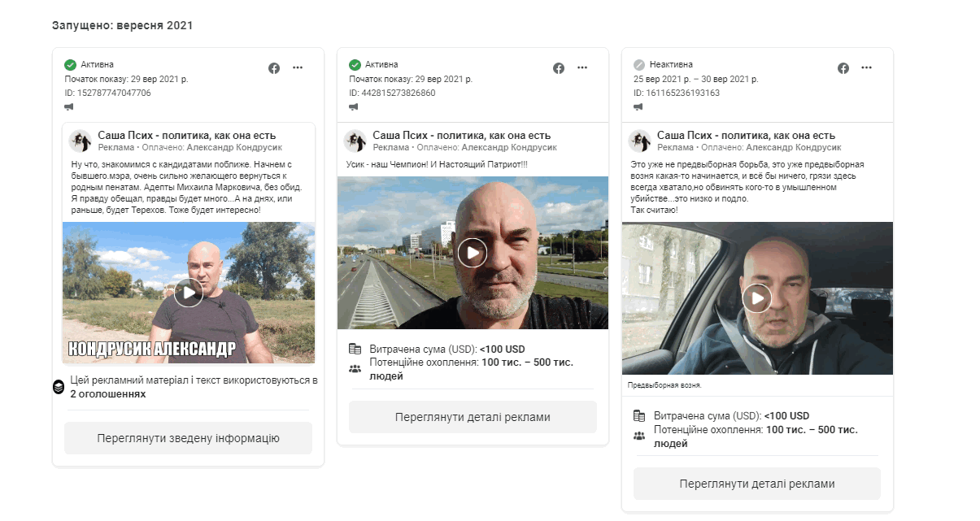Click Facebook icon on ad ID 152787747047706
Viewport: 980px width, 521px height.
click(x=274, y=68)
